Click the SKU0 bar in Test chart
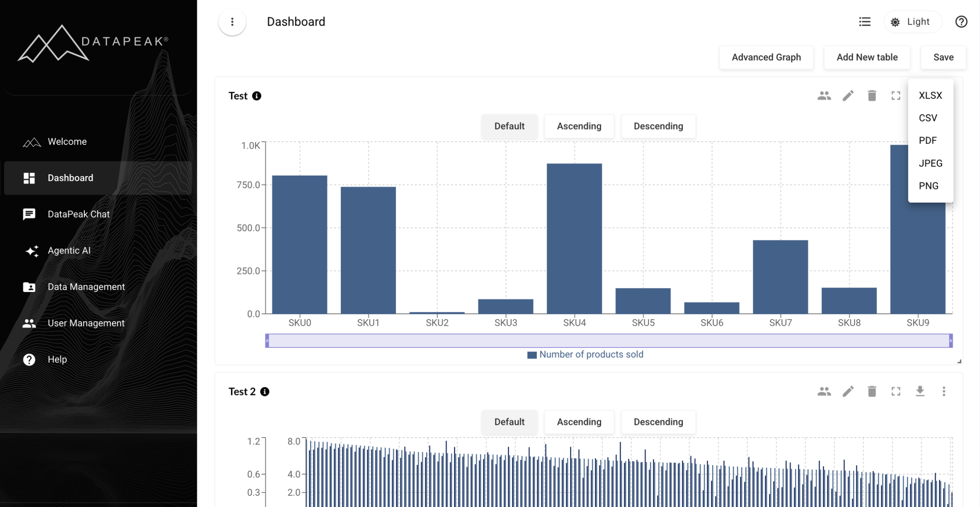The height and width of the screenshot is (507, 980). [300, 244]
